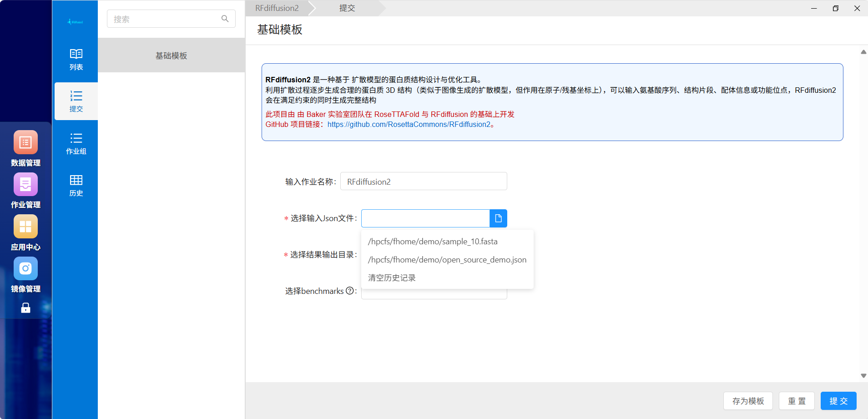Click the 输入作业名称 label
Viewport: 868px width, 419px height.
(x=311, y=182)
